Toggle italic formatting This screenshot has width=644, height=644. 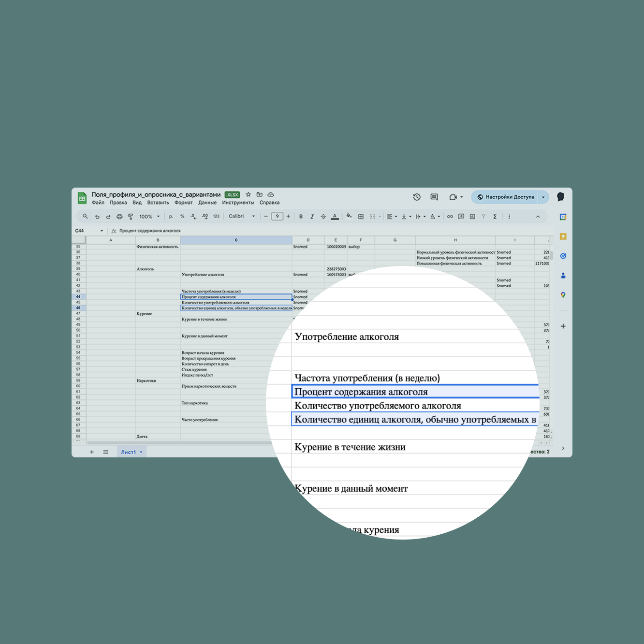[x=312, y=217]
